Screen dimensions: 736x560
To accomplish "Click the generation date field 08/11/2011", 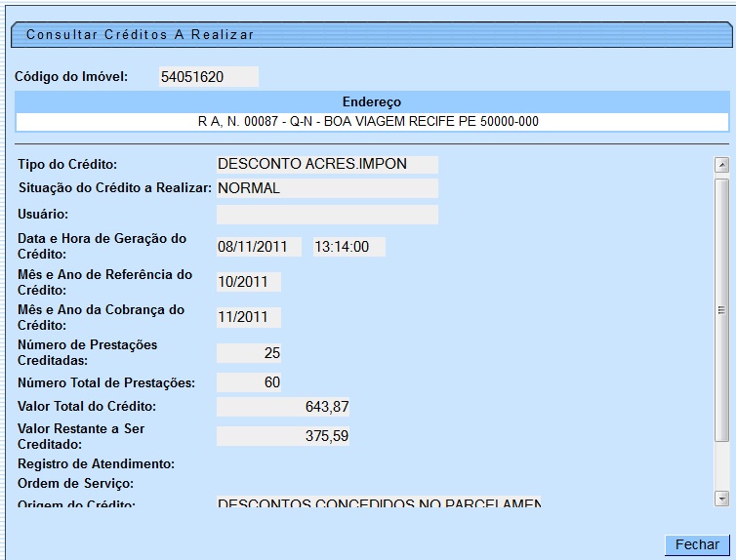I will point(259,247).
